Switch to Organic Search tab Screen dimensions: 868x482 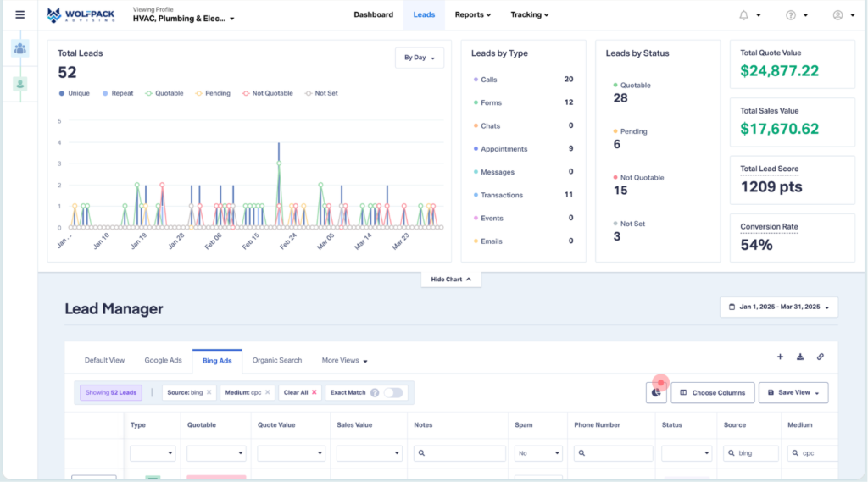pyautogui.click(x=277, y=360)
